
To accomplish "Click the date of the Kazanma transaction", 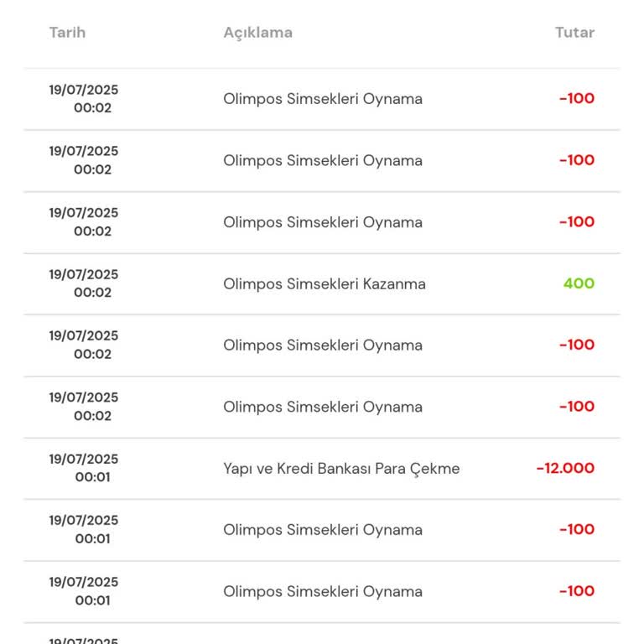I will [x=84, y=283].
